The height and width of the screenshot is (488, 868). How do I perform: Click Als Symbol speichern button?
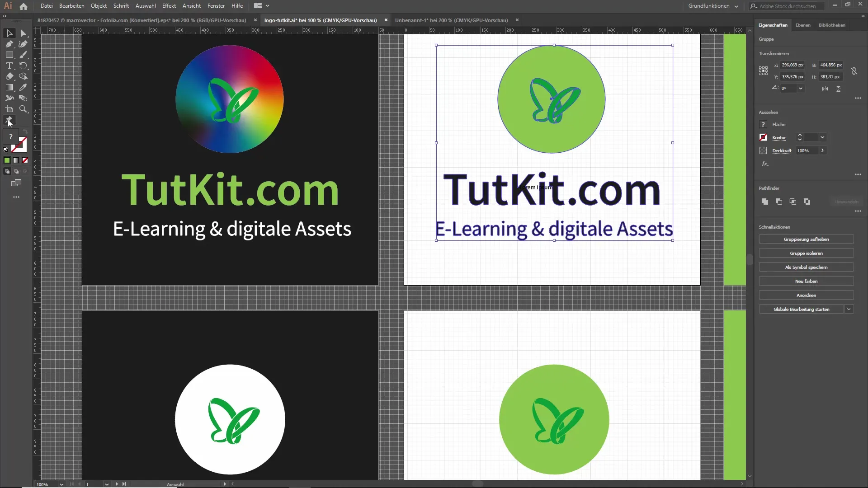pos(806,267)
